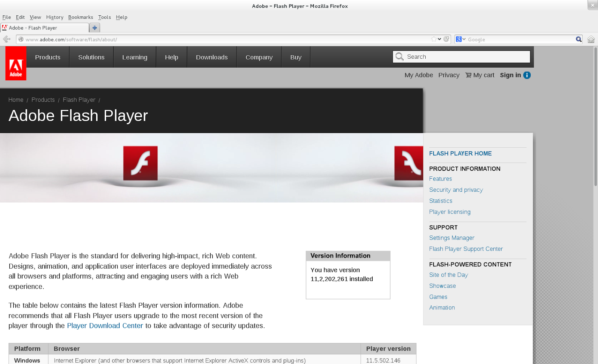Click the site identity globe icon
Image resolution: width=598 pixels, height=364 pixels.
[21, 39]
